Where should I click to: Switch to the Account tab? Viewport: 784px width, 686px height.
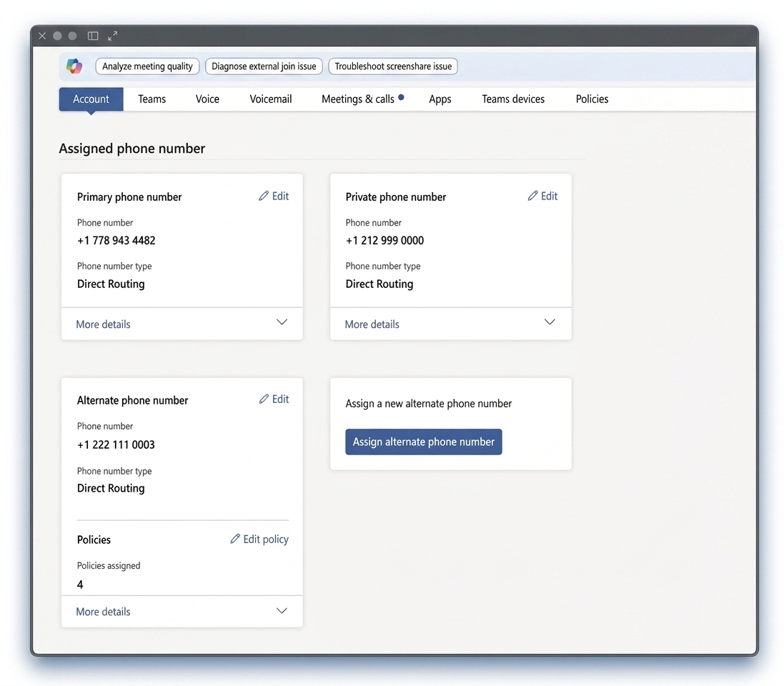[91, 99]
